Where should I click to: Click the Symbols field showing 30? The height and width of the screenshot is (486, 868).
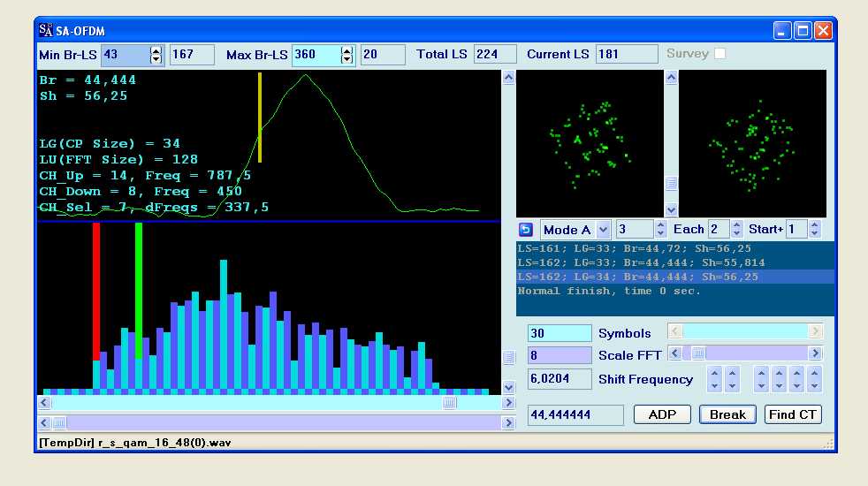click(x=560, y=333)
